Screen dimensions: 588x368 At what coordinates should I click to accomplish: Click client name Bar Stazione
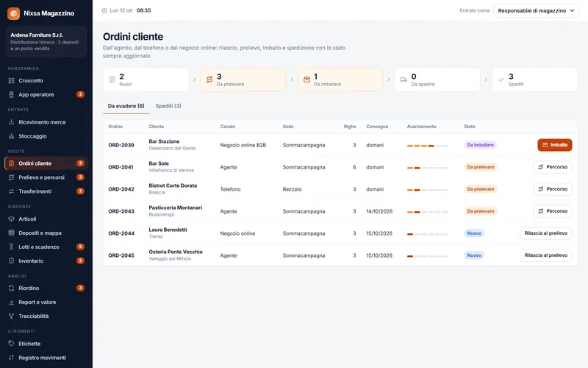click(164, 141)
